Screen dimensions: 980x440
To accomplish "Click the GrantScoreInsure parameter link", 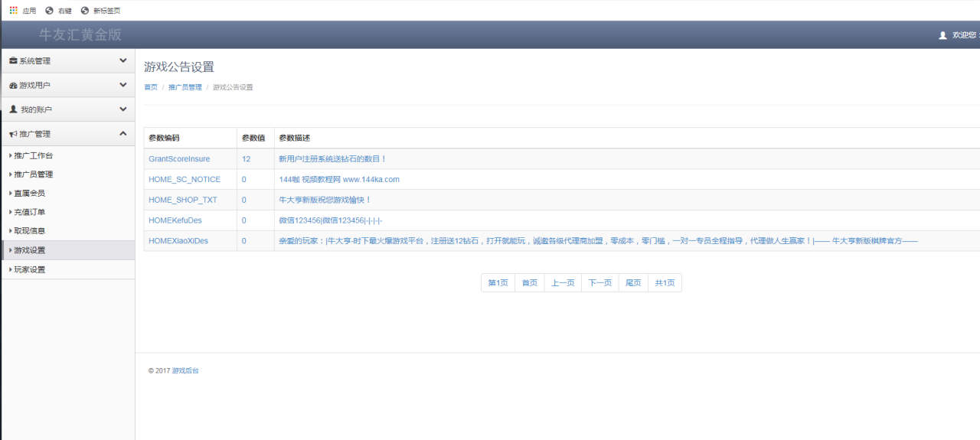I will pyautogui.click(x=179, y=159).
